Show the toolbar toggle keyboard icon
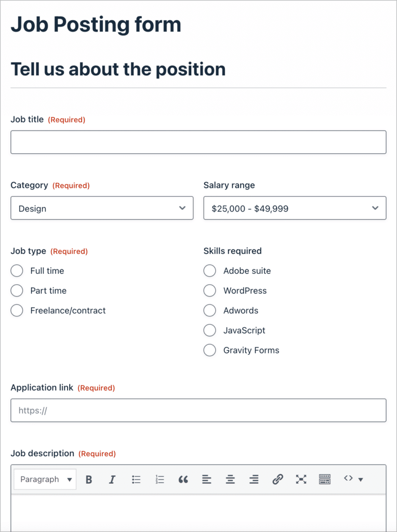This screenshot has width=397, height=532. click(325, 480)
